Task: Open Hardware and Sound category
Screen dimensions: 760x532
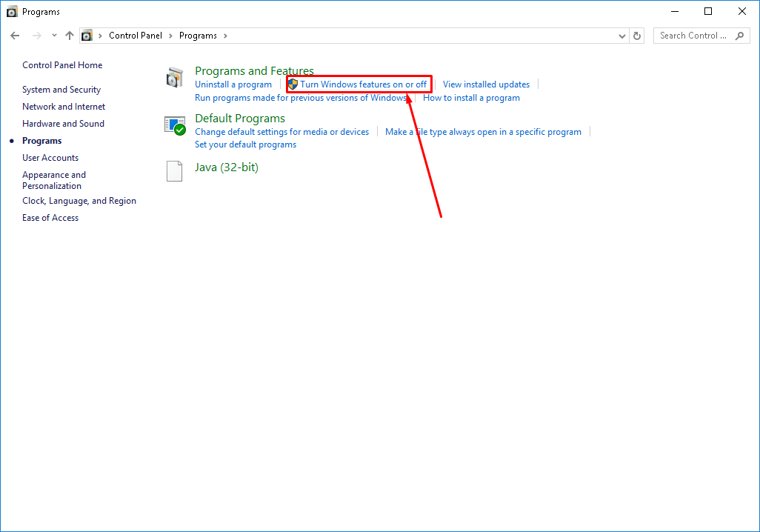Action: pos(63,124)
